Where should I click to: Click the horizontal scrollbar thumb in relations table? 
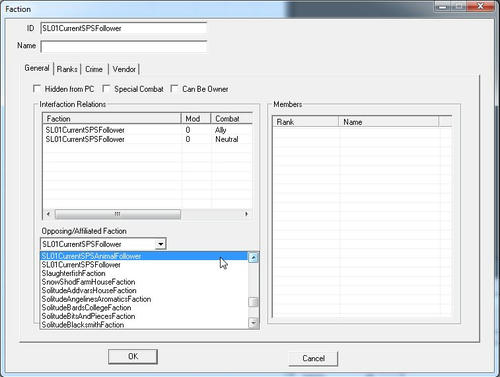[117, 214]
